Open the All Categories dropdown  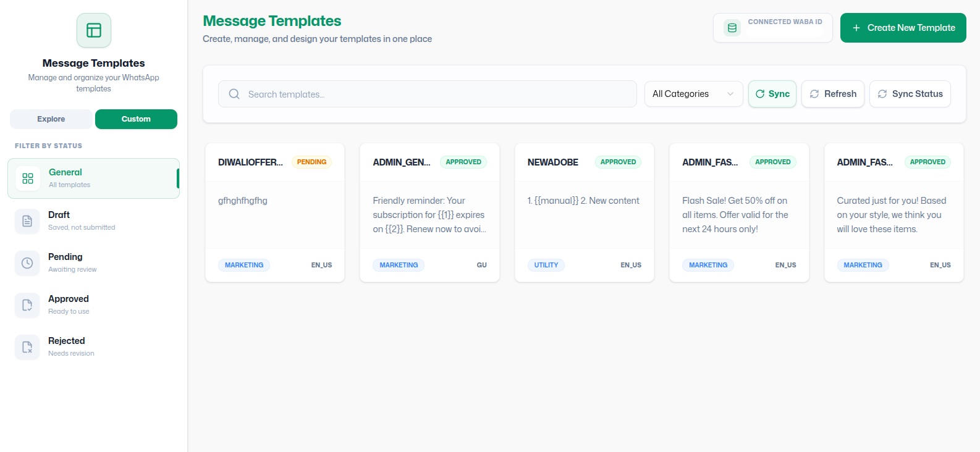pyautogui.click(x=693, y=94)
